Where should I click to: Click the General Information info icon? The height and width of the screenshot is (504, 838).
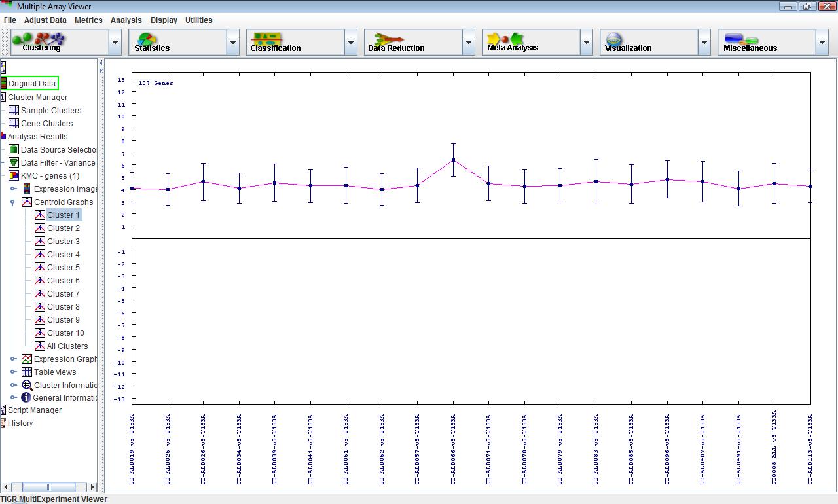tap(26, 397)
